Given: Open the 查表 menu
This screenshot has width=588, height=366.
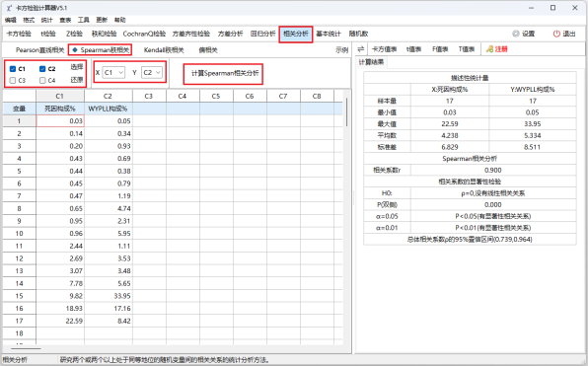Looking at the screenshot, I should [x=65, y=20].
